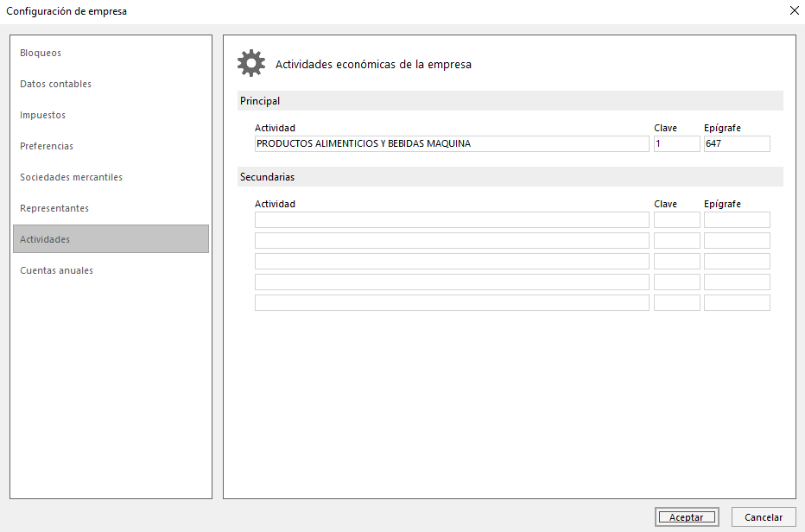Image resolution: width=805 pixels, height=532 pixels.
Task: Click first secondary Epígrafe field
Action: [737, 219]
